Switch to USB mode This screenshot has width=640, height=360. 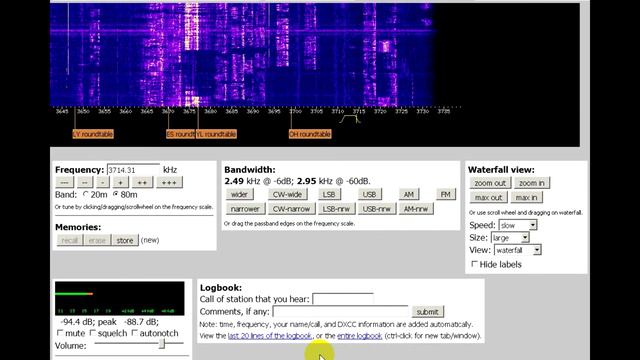369,194
